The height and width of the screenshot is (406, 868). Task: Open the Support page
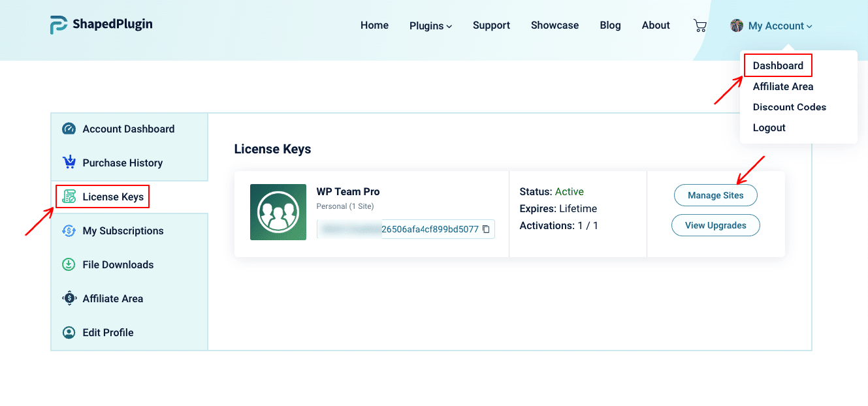pos(491,25)
